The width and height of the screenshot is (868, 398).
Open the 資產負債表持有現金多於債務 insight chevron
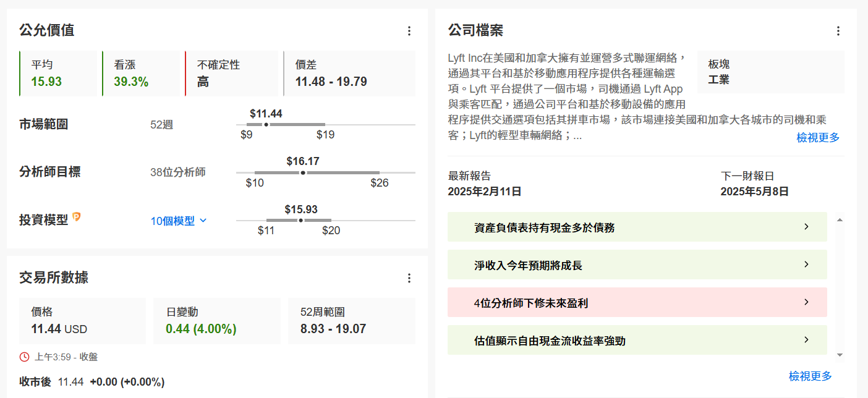[806, 227]
